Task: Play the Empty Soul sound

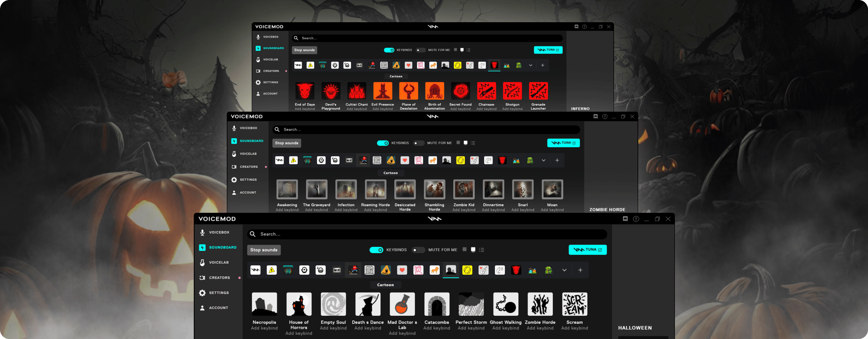Action: 333,304
